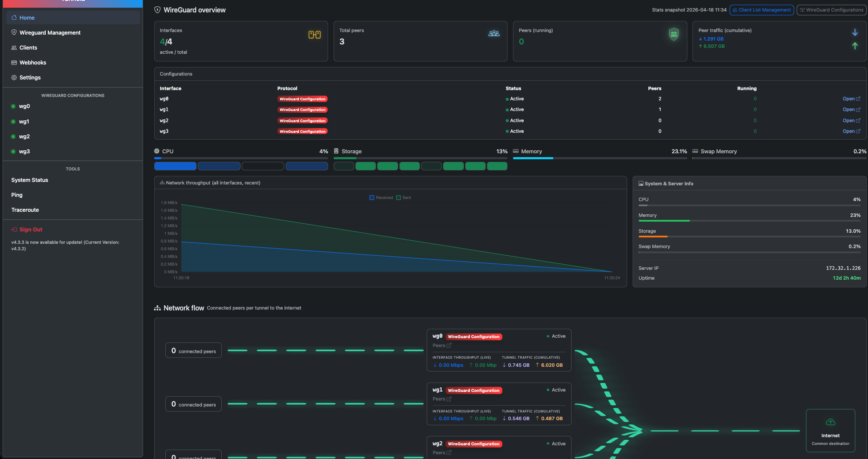
Task: Click the Clients people icon
Action: tap(14, 47)
